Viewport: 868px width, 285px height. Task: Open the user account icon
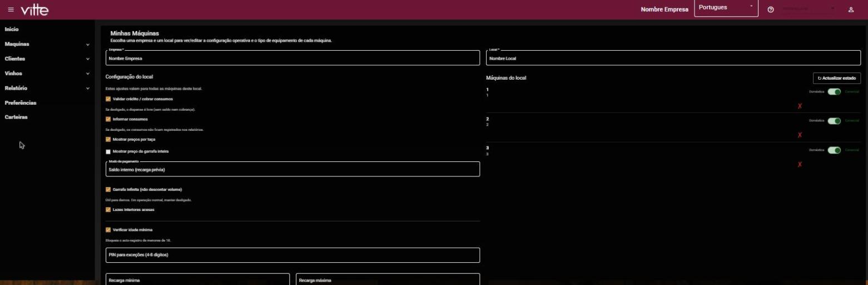(x=851, y=9)
